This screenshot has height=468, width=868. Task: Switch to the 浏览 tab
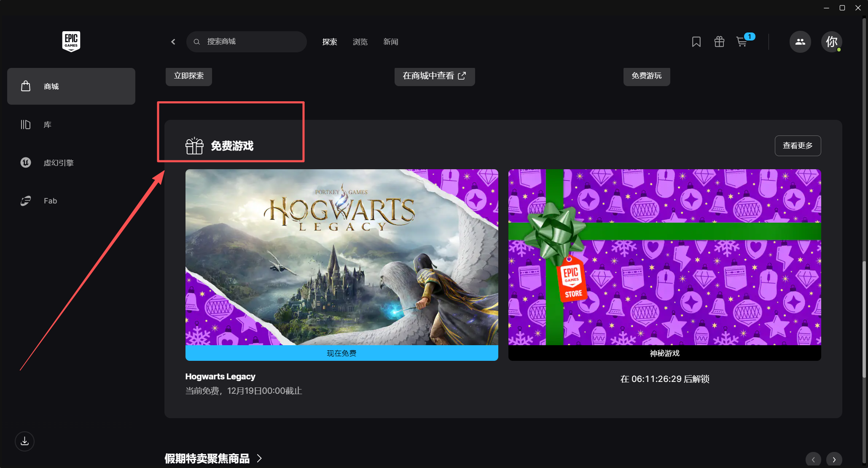(360, 41)
